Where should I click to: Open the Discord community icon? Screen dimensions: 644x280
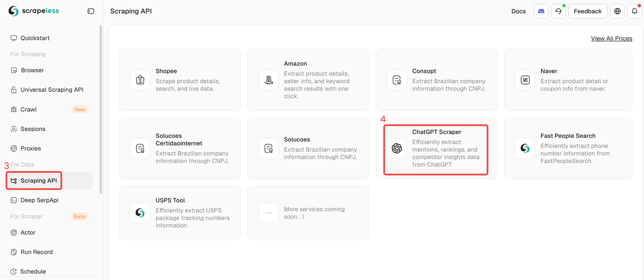click(541, 11)
